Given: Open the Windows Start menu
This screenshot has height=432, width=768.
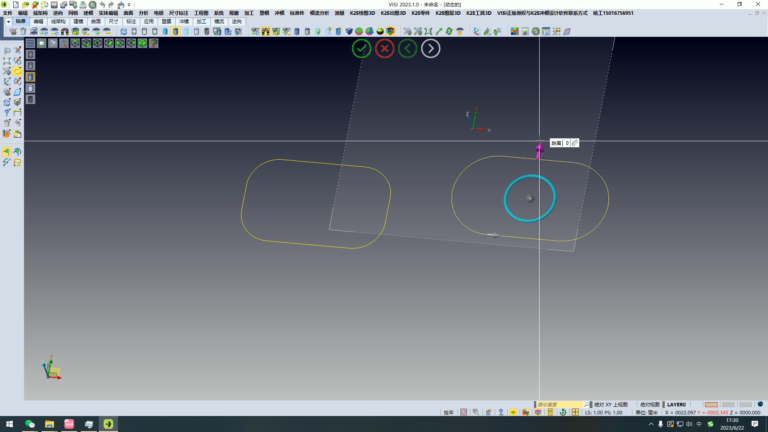Looking at the screenshot, I should [9, 424].
